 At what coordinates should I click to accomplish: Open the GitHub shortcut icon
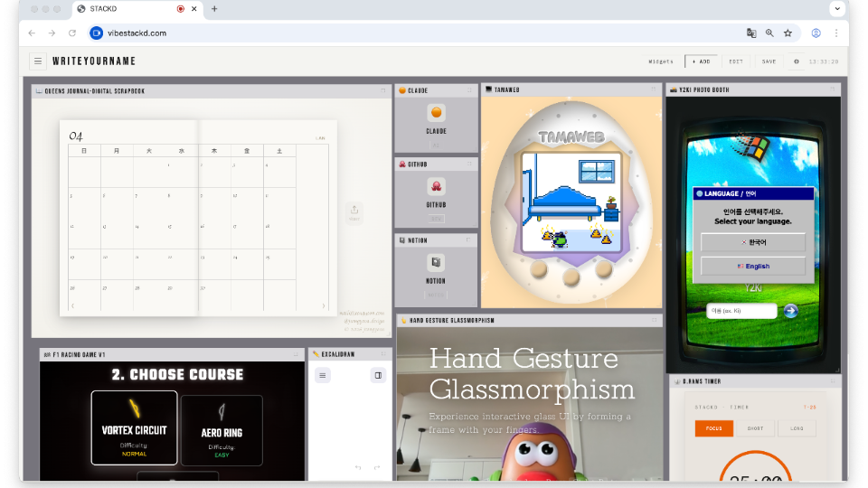click(436, 187)
